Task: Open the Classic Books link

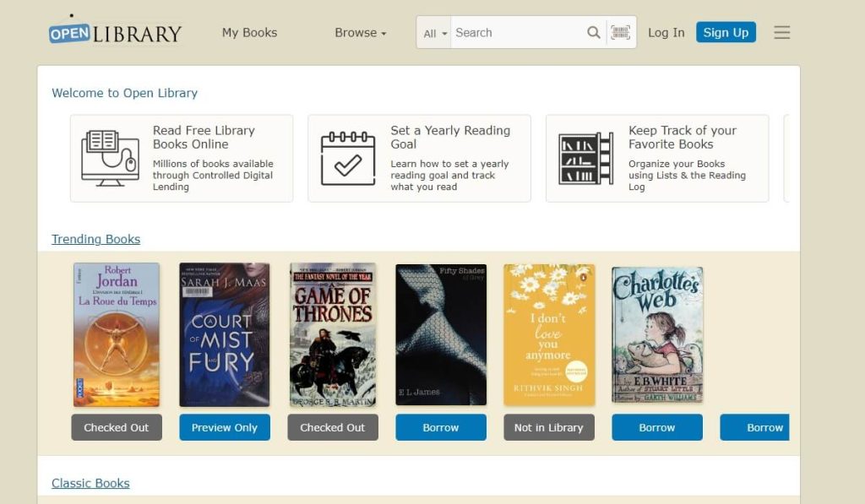Action: tap(90, 483)
